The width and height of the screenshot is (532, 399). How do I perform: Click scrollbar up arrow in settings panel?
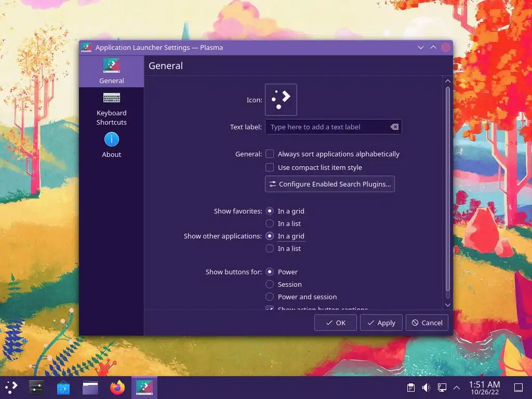448,81
